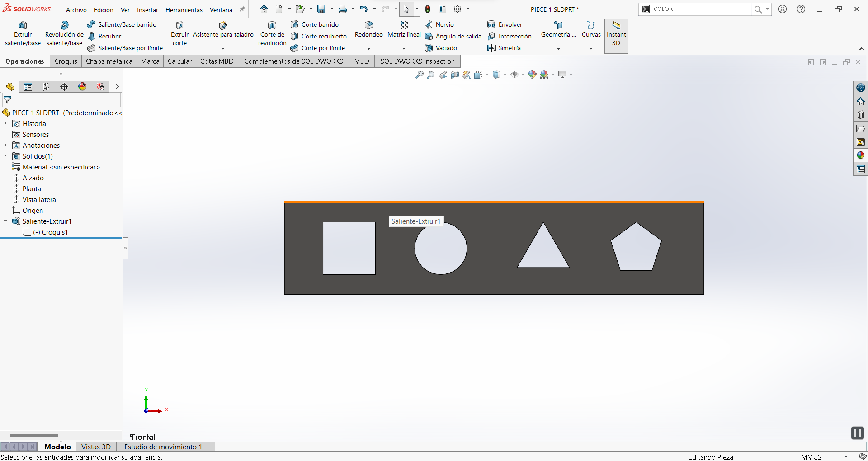Open the Herramientas menu

click(x=184, y=9)
